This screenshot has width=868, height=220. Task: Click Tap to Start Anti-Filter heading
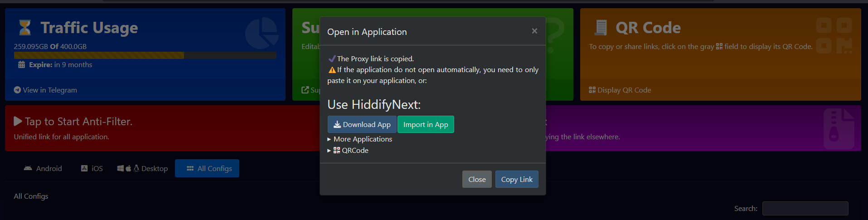[x=73, y=122]
